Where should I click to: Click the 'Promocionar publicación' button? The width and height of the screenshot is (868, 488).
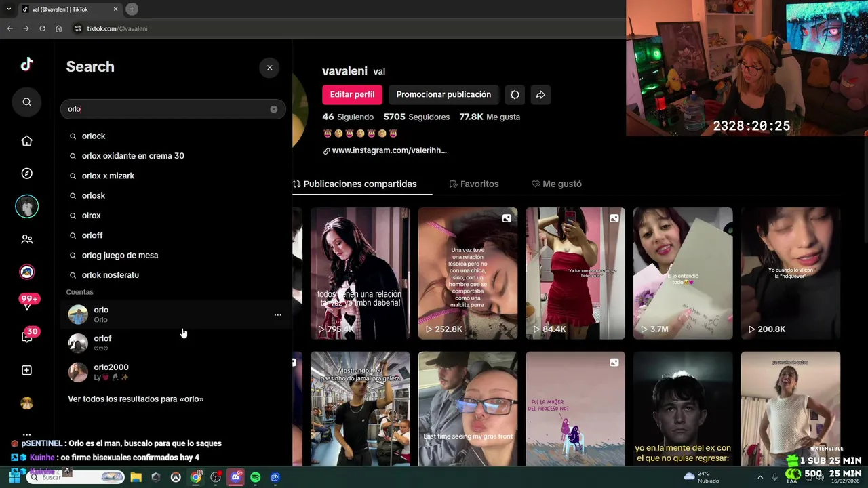tap(443, 95)
